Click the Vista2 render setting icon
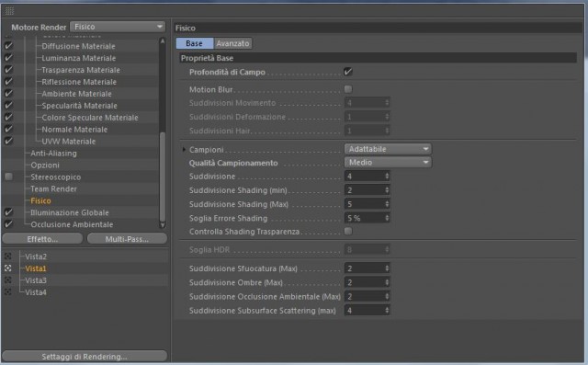588x365 pixels. [x=8, y=257]
